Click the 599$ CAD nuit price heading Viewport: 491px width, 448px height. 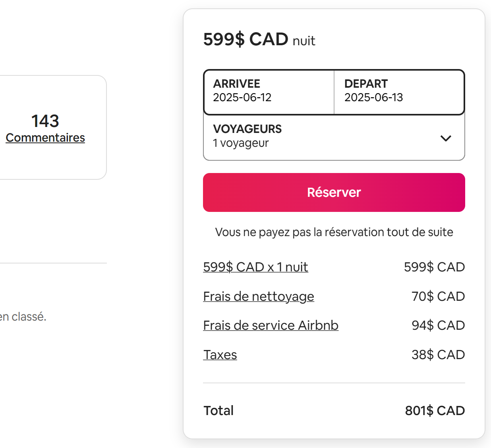pos(259,39)
